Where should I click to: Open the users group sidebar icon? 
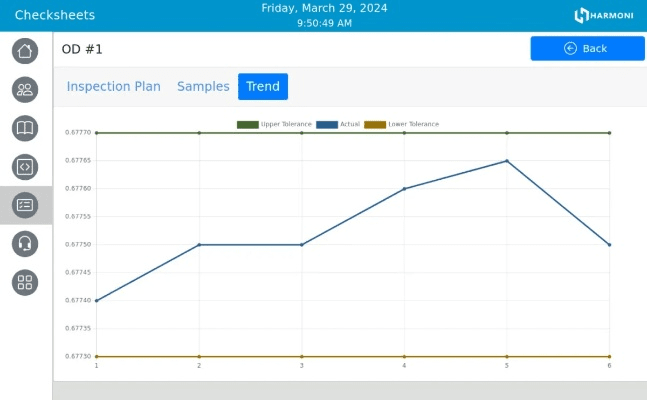tap(25, 90)
